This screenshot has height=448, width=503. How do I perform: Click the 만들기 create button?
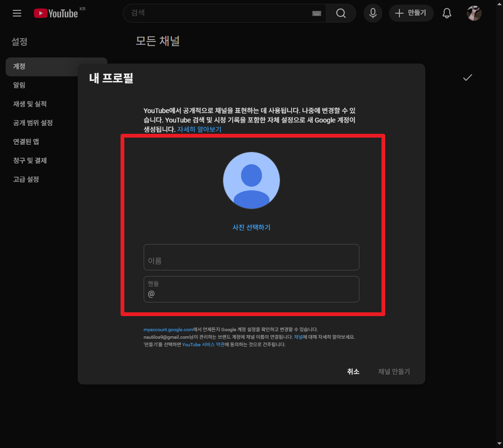coord(411,13)
